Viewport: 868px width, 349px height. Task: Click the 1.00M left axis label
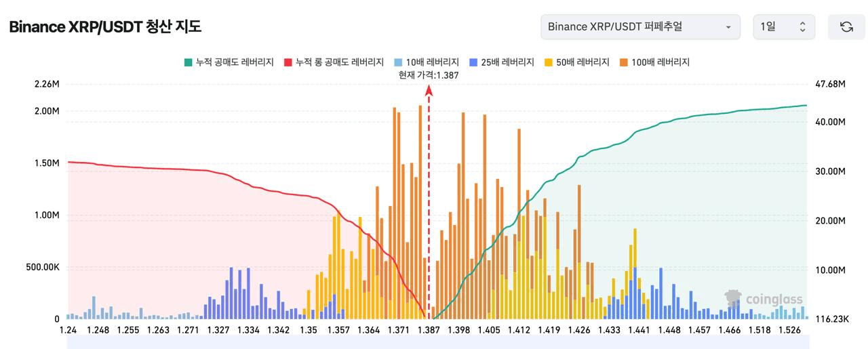(46, 215)
